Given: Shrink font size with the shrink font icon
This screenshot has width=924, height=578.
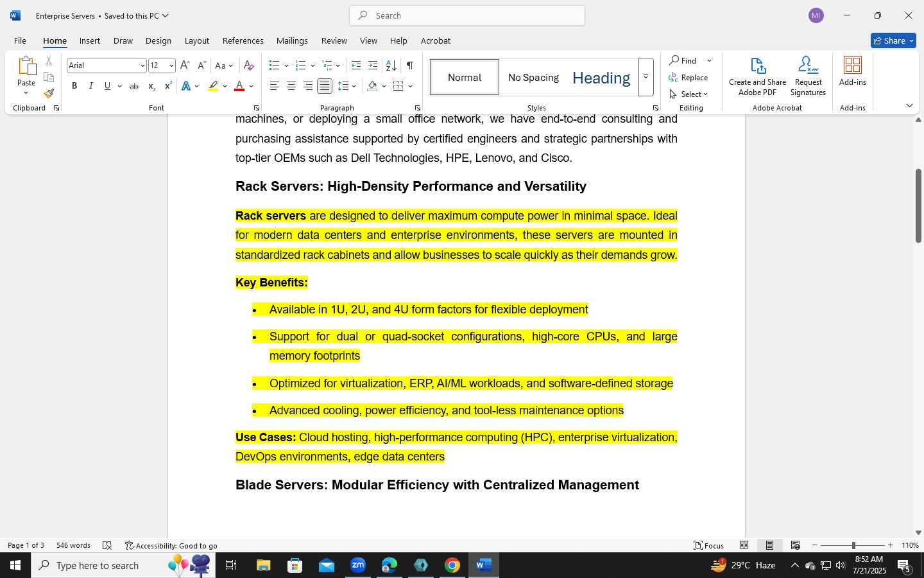Looking at the screenshot, I should [201, 66].
